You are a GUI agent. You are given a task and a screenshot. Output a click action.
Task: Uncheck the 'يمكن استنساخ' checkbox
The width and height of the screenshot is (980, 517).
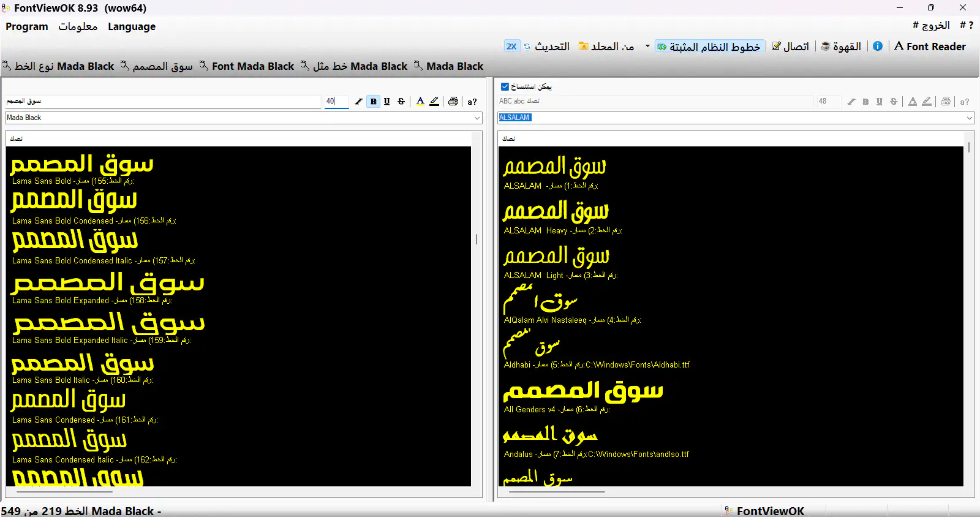click(x=505, y=86)
